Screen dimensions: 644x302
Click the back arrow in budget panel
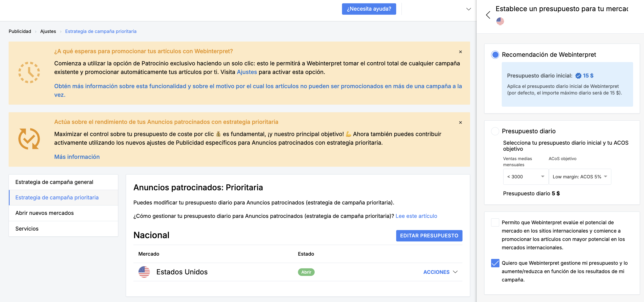[488, 15]
